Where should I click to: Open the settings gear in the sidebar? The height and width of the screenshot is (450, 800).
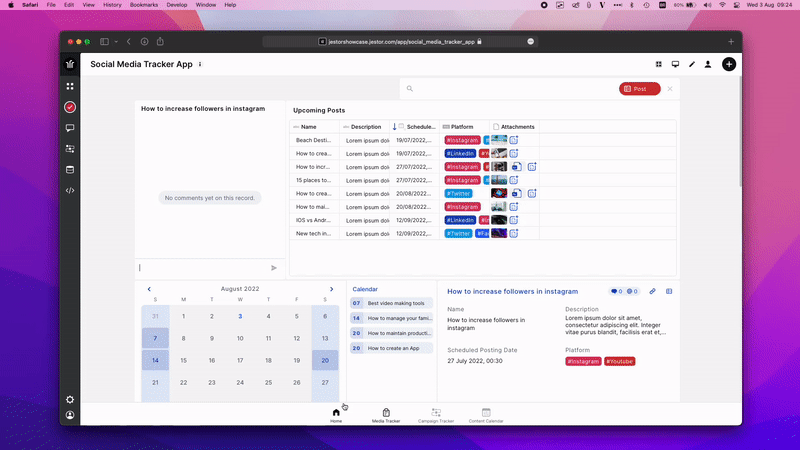point(70,399)
